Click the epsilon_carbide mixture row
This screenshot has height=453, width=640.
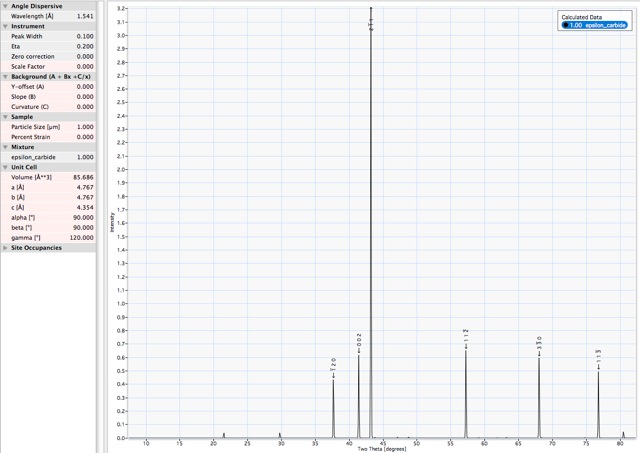click(x=48, y=157)
